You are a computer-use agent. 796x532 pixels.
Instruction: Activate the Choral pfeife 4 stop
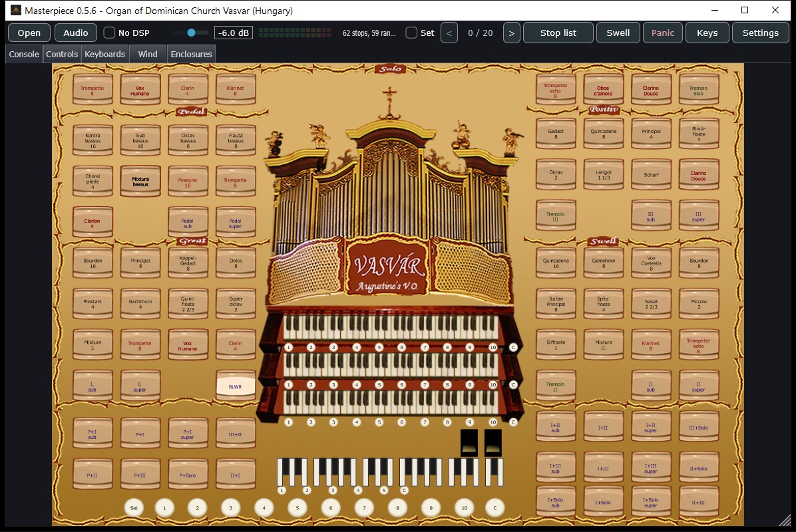pyautogui.click(x=93, y=182)
